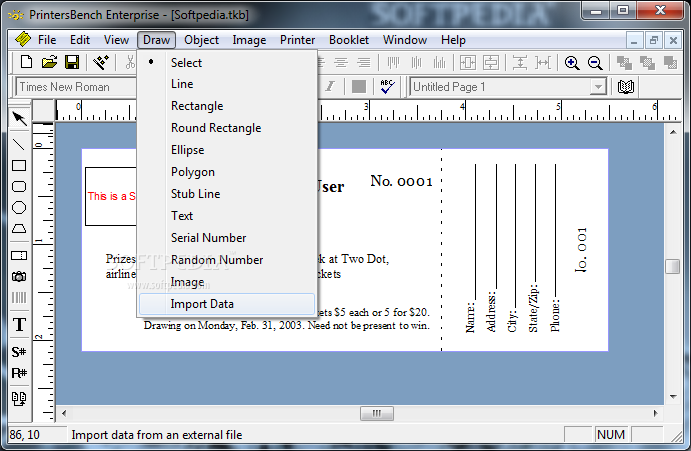Open the Image menu in menu bar
The image size is (691, 451).
[249, 40]
